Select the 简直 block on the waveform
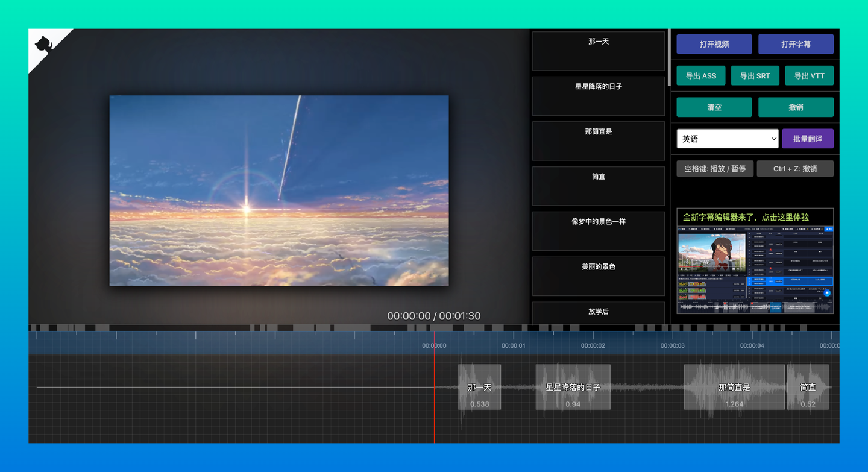Screen dimensions: 868x472 pos(808,387)
